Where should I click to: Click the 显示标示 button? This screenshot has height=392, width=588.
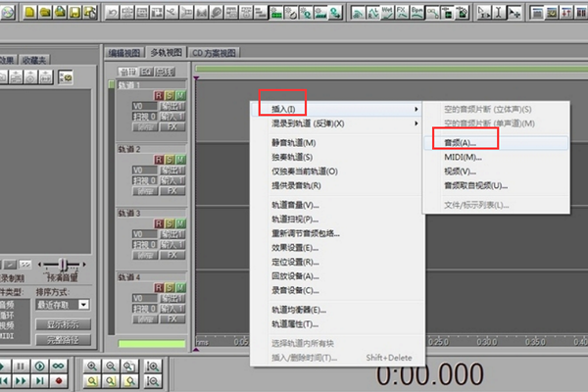[x=64, y=324]
